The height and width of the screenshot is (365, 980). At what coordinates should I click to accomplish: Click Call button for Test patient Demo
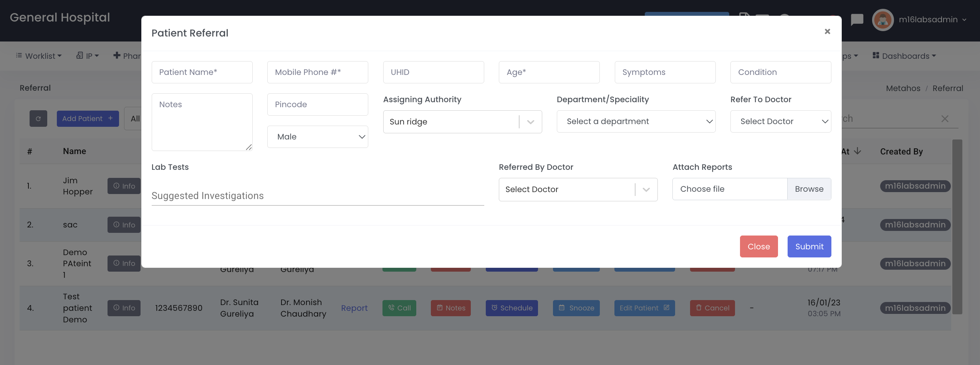point(399,308)
